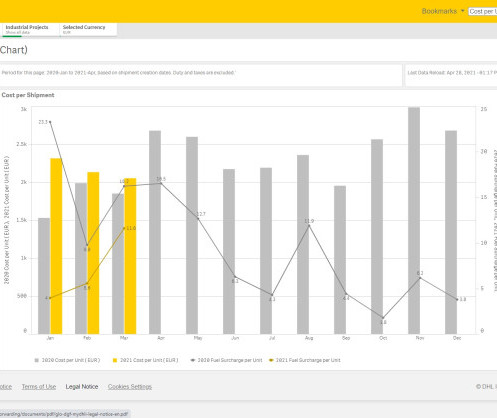Select the tallest gray bar for Nov
Viewport: 497px width, 418px height.
(414, 221)
